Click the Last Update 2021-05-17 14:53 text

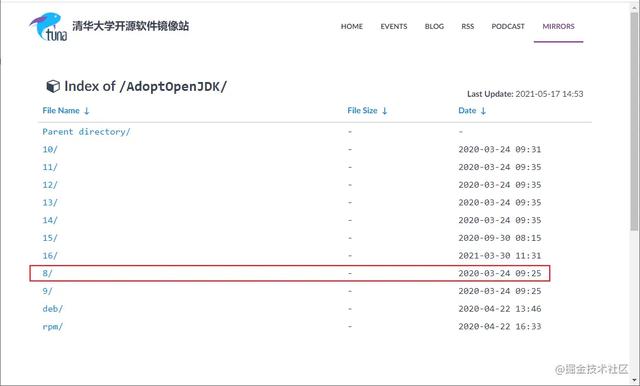coord(525,94)
